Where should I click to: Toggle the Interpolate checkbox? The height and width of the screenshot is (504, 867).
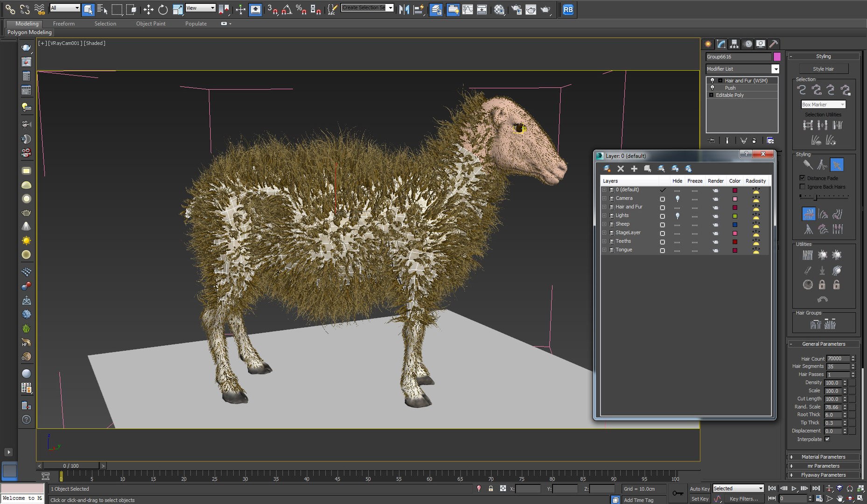(827, 439)
